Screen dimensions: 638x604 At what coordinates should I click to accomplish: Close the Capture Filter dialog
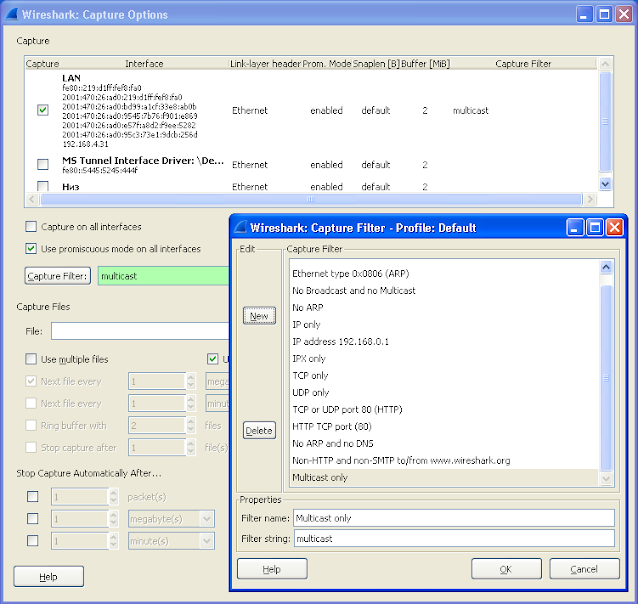[614, 227]
